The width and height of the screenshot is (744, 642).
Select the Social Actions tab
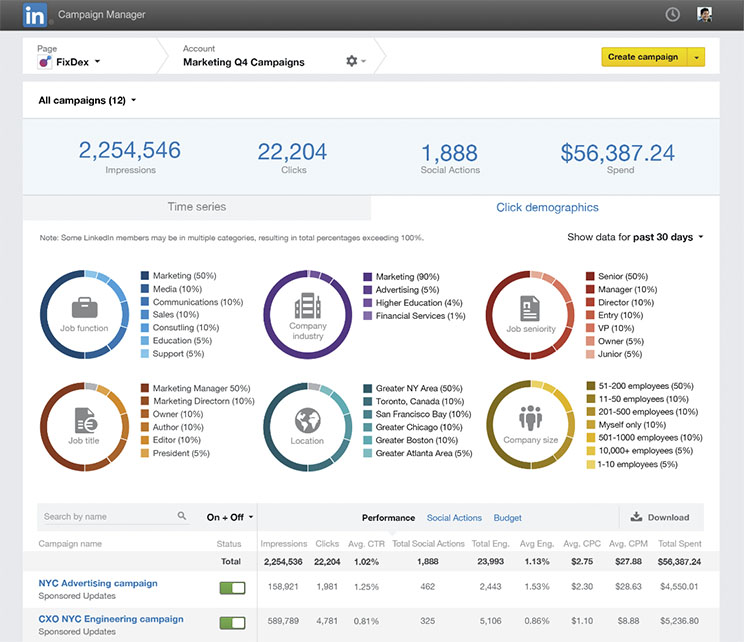[454, 518]
